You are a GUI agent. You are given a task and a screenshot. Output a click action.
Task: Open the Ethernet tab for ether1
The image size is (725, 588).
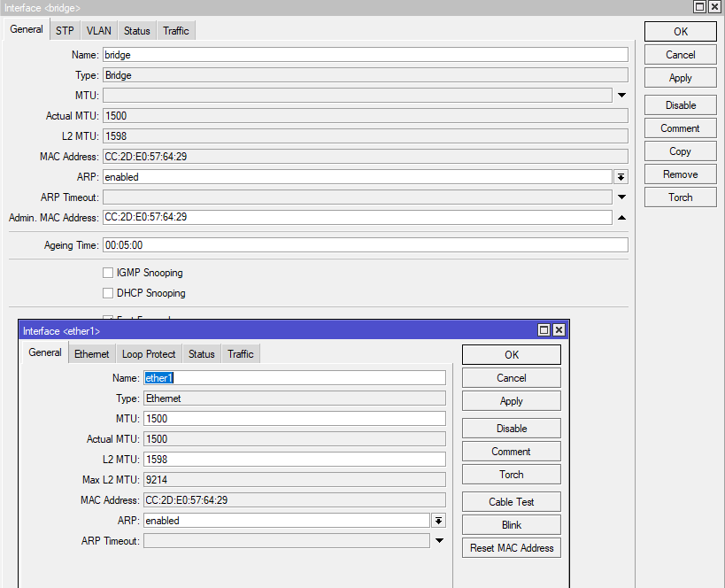pyautogui.click(x=91, y=353)
